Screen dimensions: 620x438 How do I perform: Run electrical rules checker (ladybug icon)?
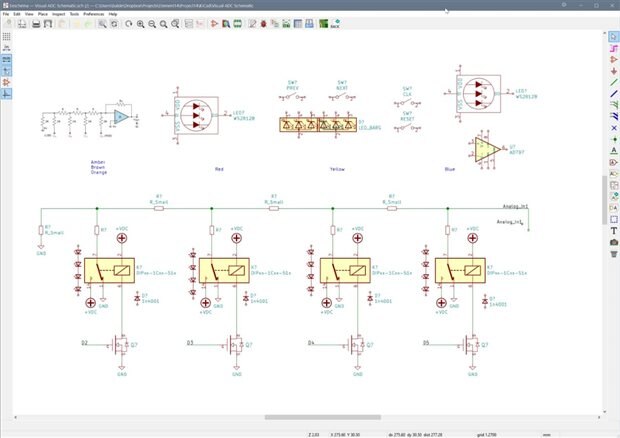pyautogui.click(x=263, y=23)
